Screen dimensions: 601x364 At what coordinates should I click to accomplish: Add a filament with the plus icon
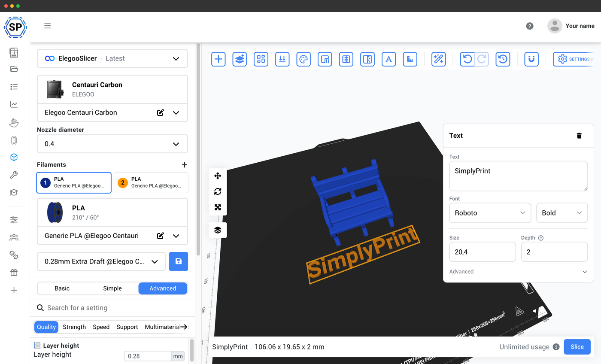point(185,165)
